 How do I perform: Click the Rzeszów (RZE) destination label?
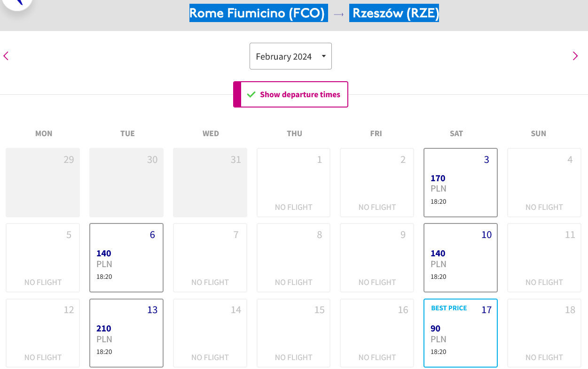(x=394, y=13)
